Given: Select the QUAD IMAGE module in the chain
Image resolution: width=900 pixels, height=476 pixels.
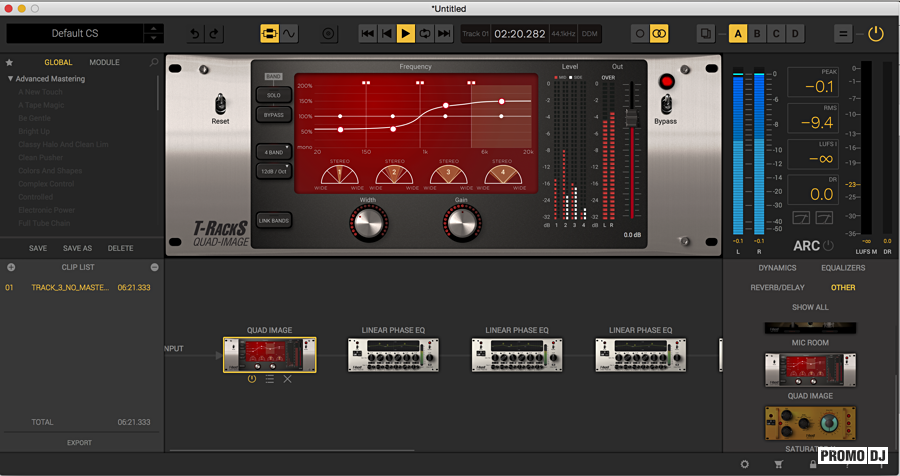Looking at the screenshot, I should pos(269,355).
